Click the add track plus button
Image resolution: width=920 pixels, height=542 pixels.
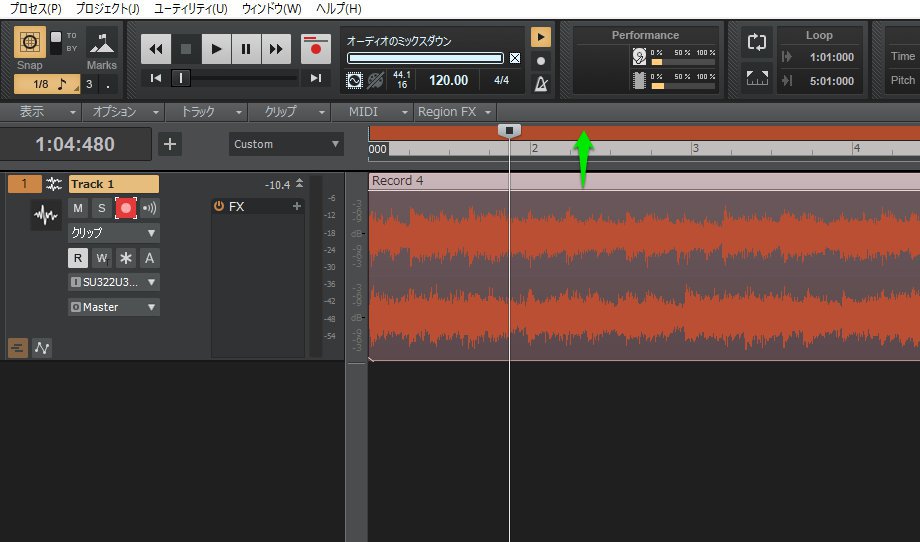click(x=170, y=144)
